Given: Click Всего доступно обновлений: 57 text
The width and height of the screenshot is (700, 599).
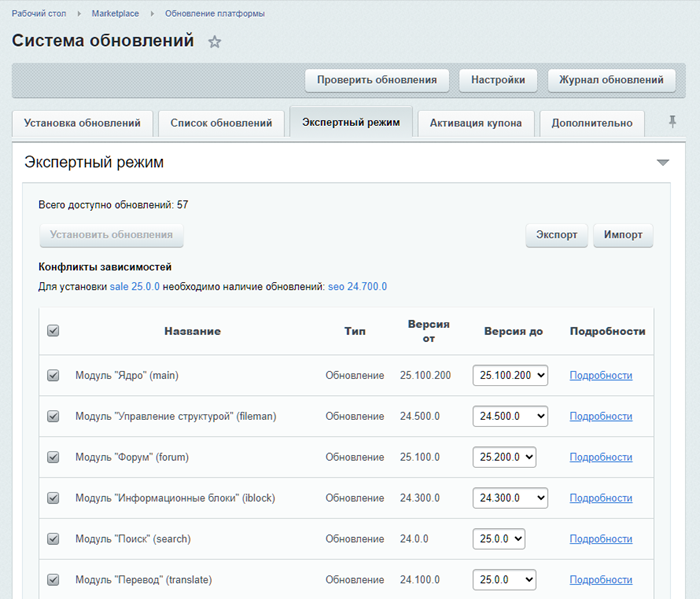Looking at the screenshot, I should point(113,205).
